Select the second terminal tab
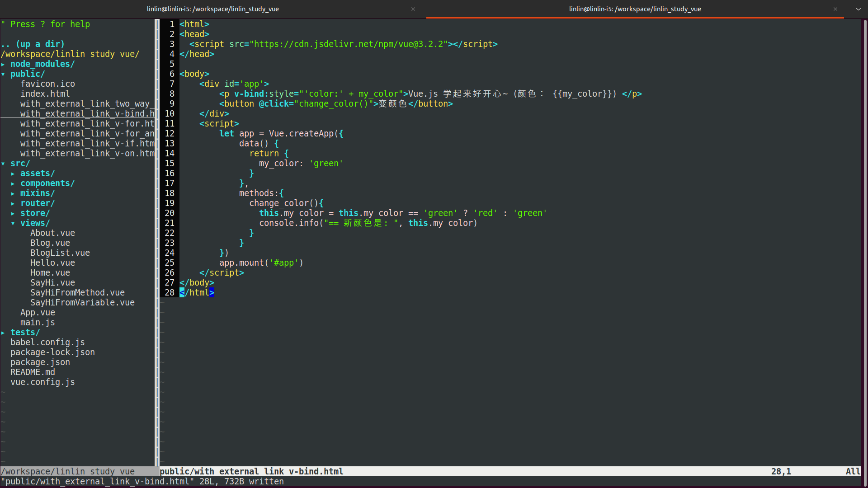 pyautogui.click(x=635, y=9)
